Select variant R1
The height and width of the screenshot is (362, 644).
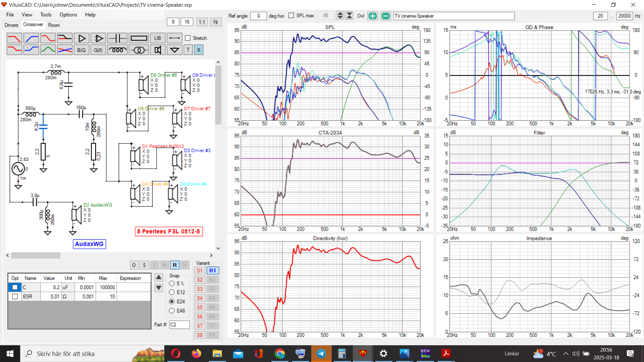coord(213,270)
